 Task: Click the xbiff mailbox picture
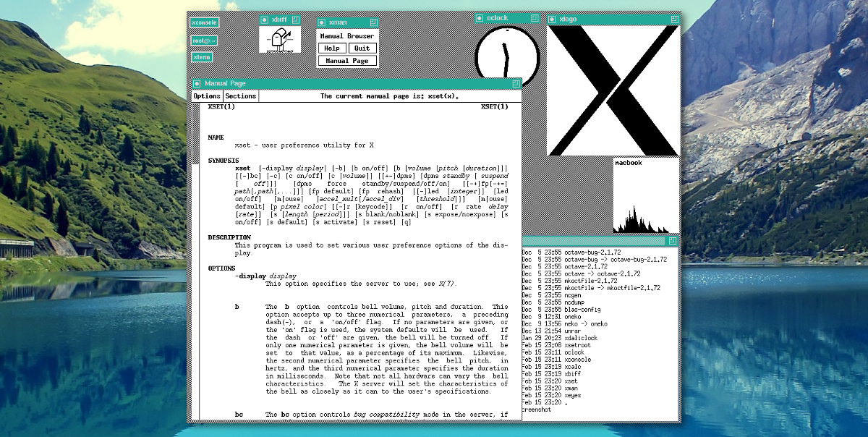click(x=280, y=40)
